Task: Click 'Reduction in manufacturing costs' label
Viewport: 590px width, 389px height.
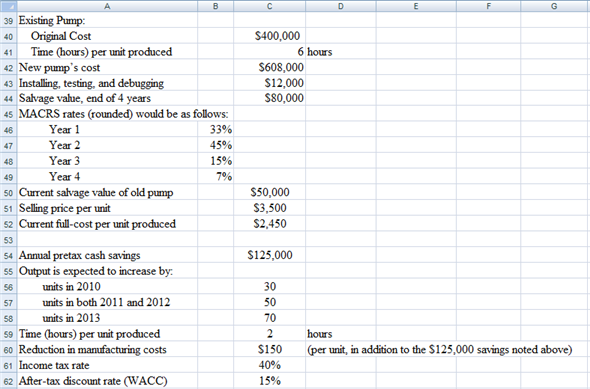Action: click(107, 350)
